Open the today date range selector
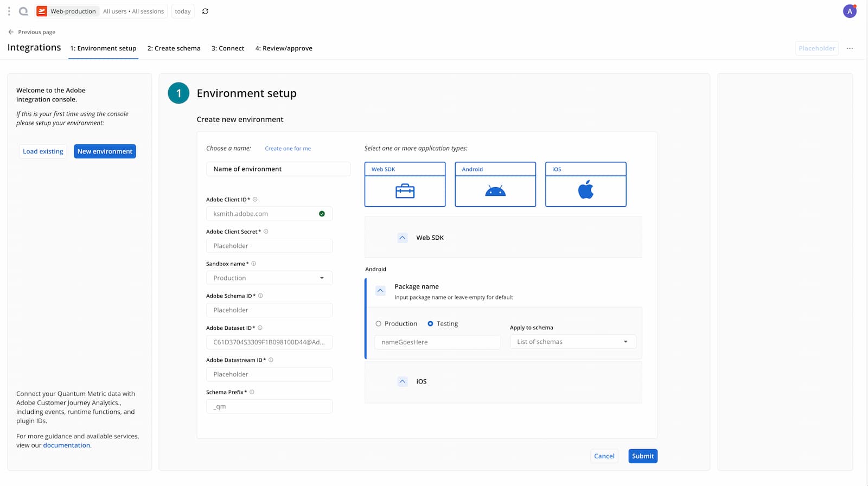Image resolution: width=868 pixels, height=486 pixels. click(x=183, y=11)
